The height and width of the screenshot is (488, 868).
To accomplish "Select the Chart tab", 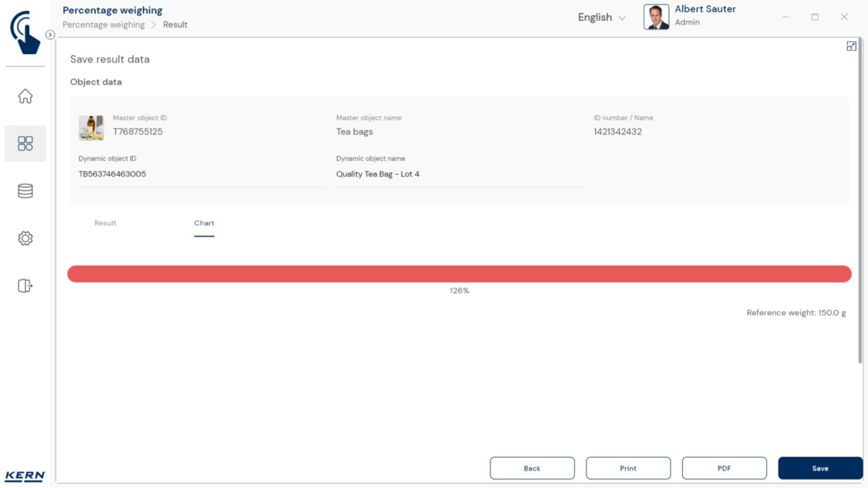I will click(x=204, y=223).
